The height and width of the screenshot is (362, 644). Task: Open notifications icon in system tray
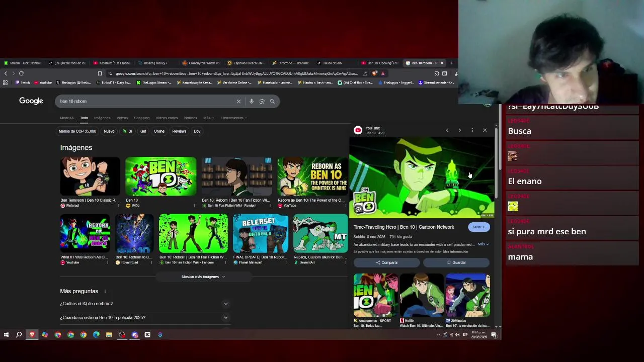(x=494, y=335)
